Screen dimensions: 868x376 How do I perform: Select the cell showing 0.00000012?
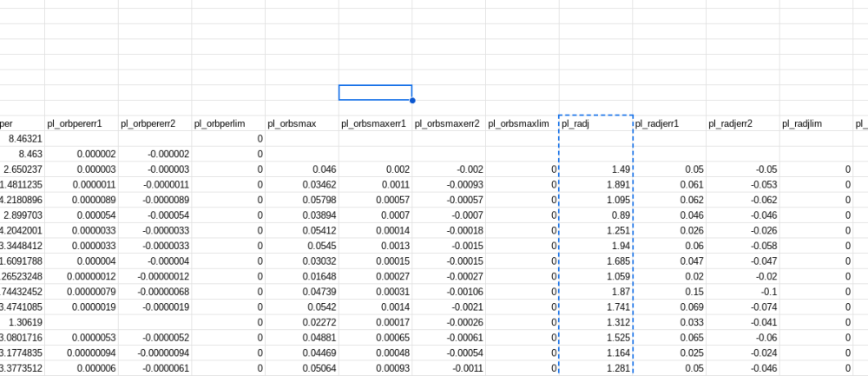[x=82, y=276]
